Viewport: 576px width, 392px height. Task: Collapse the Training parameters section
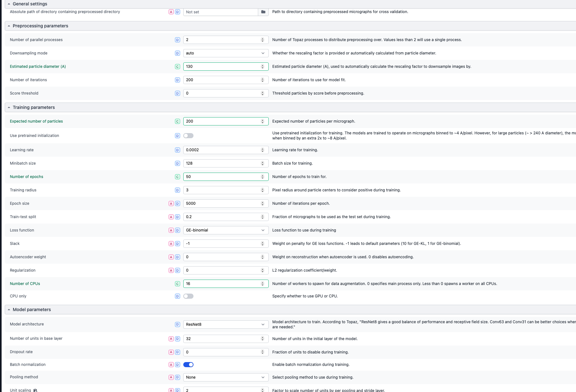9,107
